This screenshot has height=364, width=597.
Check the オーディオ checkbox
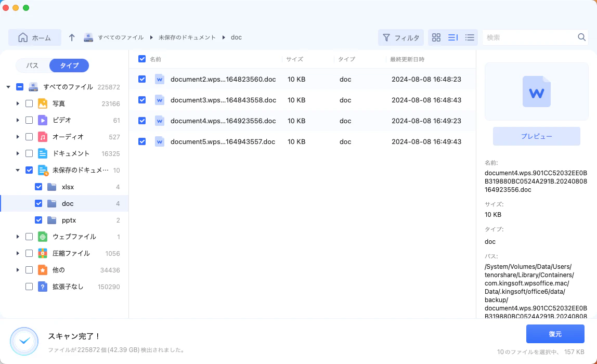tap(29, 137)
